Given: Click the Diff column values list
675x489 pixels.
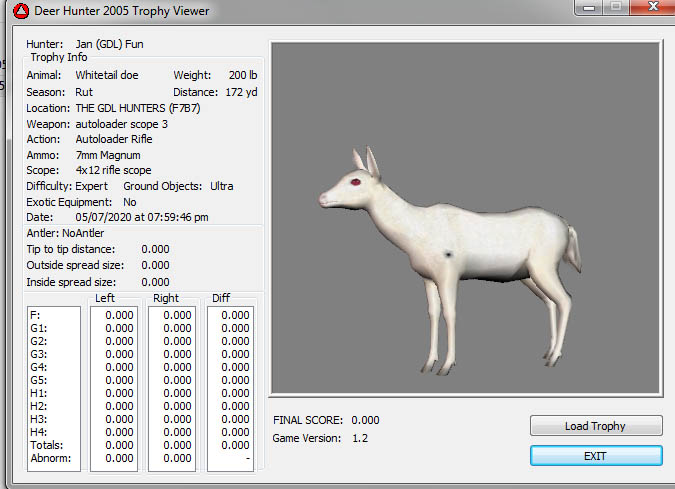Looking at the screenshot, I should [x=230, y=387].
